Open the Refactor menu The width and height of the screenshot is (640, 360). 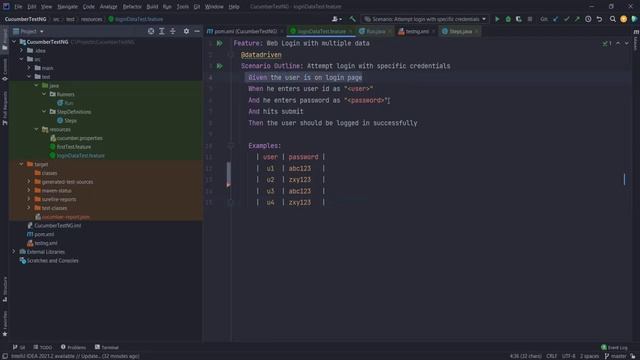[x=132, y=7]
